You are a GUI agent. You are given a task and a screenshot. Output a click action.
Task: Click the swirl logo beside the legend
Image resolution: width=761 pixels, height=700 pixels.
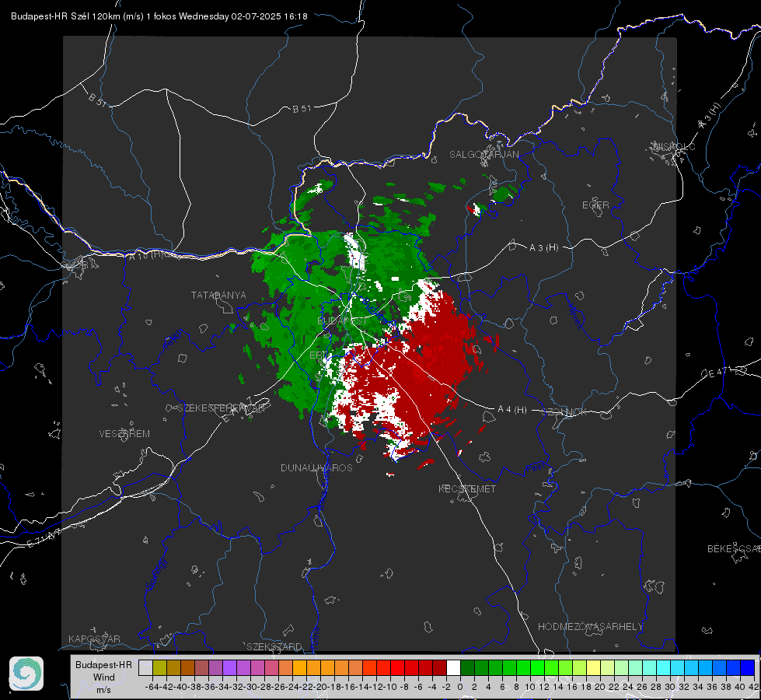[26, 674]
